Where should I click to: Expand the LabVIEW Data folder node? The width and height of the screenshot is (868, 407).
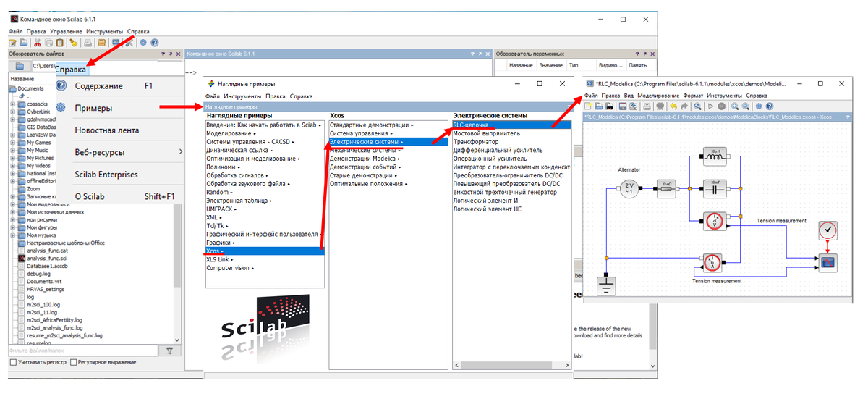12,135
